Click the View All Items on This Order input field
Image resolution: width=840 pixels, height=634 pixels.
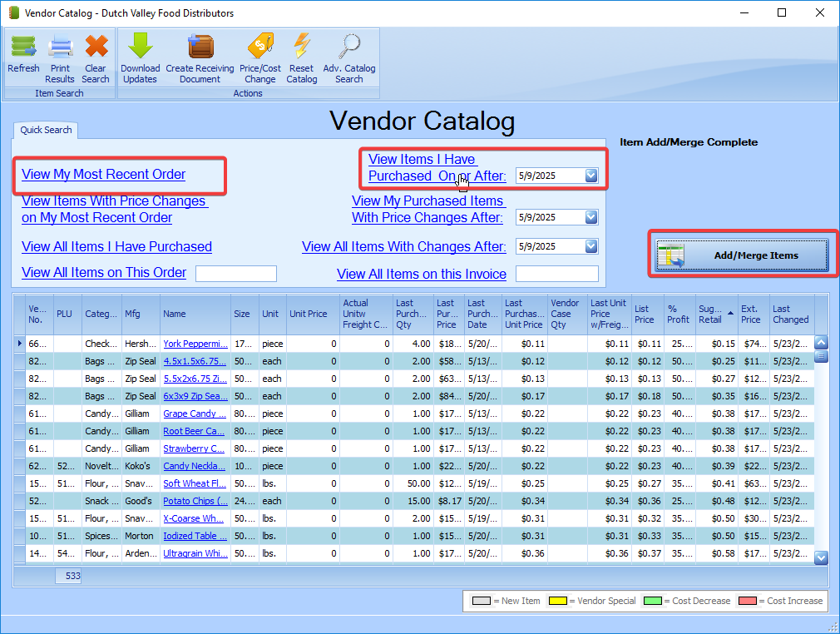236,274
